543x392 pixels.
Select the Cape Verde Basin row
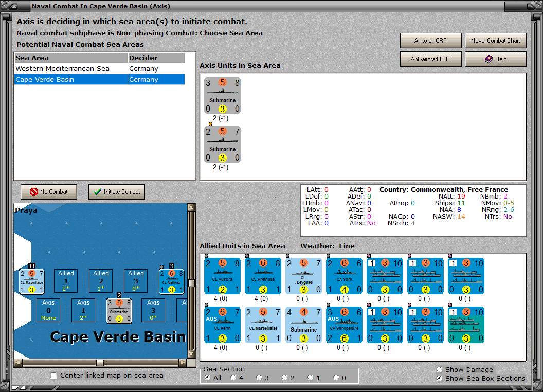[100, 79]
